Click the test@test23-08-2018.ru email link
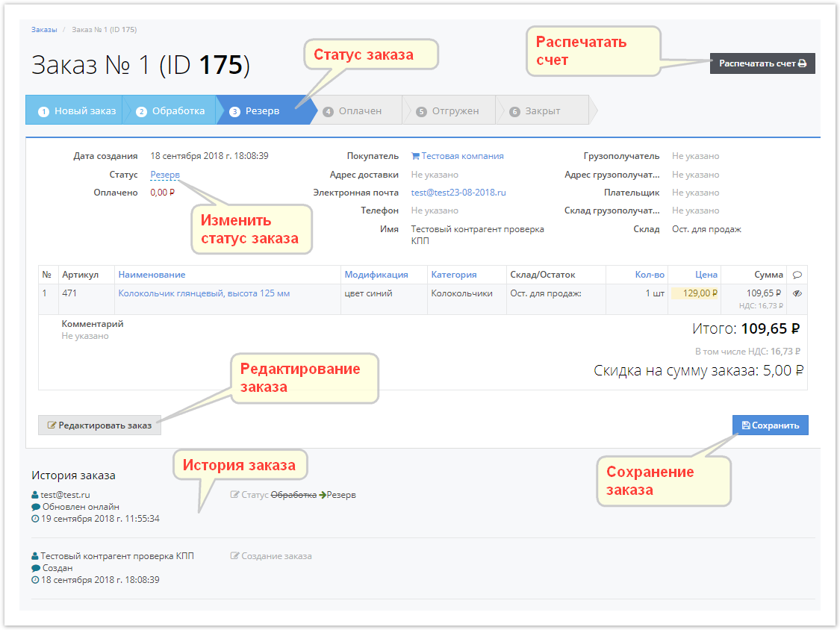This screenshot has width=840, height=630. (458, 193)
